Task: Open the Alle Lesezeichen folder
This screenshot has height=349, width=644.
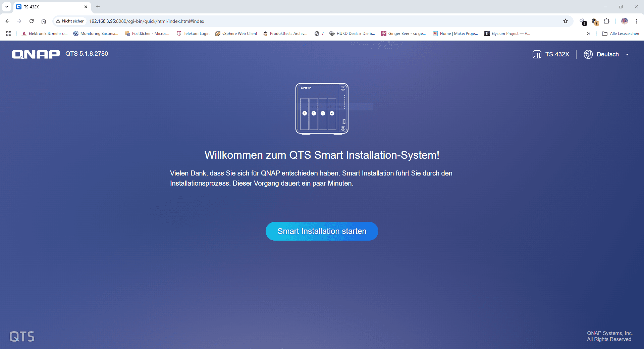Action: click(621, 34)
